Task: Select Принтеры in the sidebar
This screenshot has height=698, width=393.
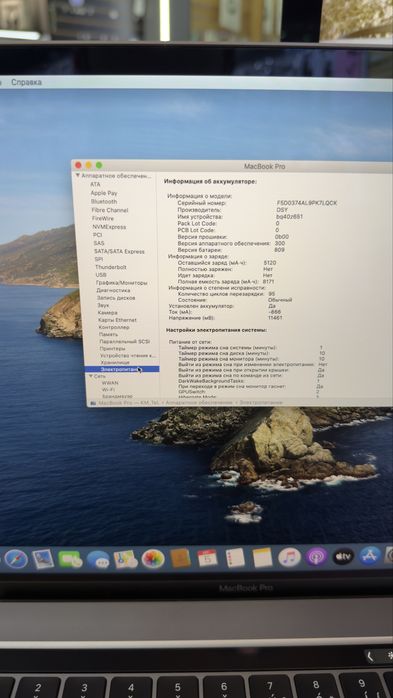Action: [113, 349]
